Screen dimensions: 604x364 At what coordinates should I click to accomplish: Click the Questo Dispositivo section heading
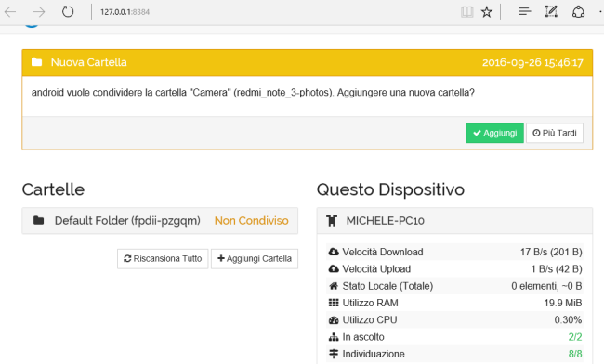coord(390,189)
